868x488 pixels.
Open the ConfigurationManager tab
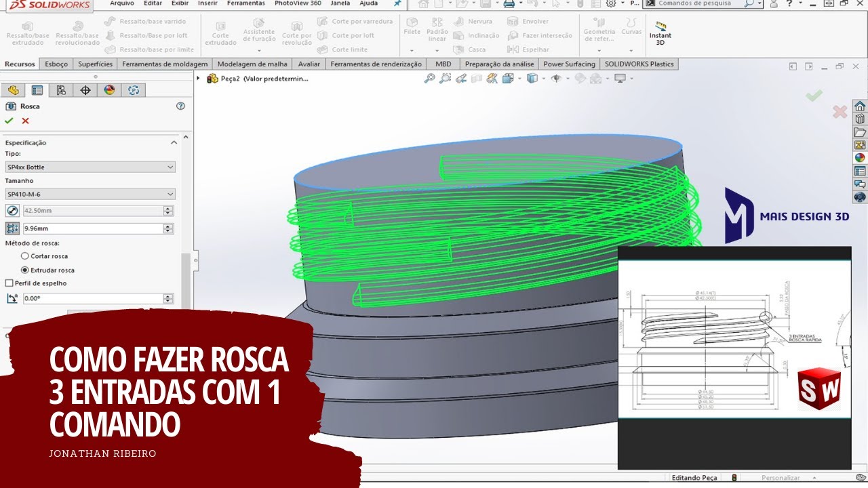[61, 90]
